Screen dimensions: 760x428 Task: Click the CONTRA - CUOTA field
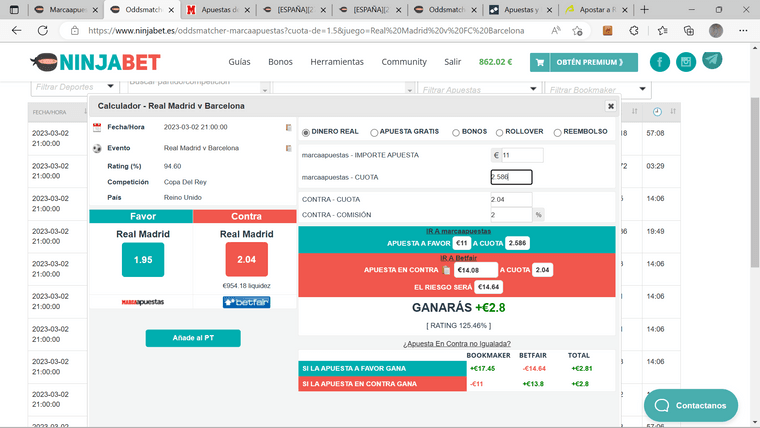[x=511, y=199]
